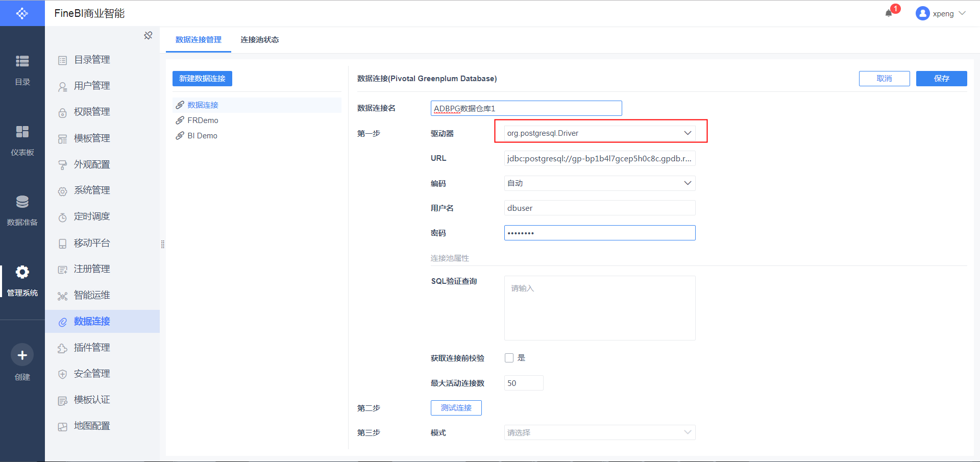This screenshot has width=980, height=462.
Task: Click the 注册管理 icon
Action: pyautogui.click(x=62, y=270)
